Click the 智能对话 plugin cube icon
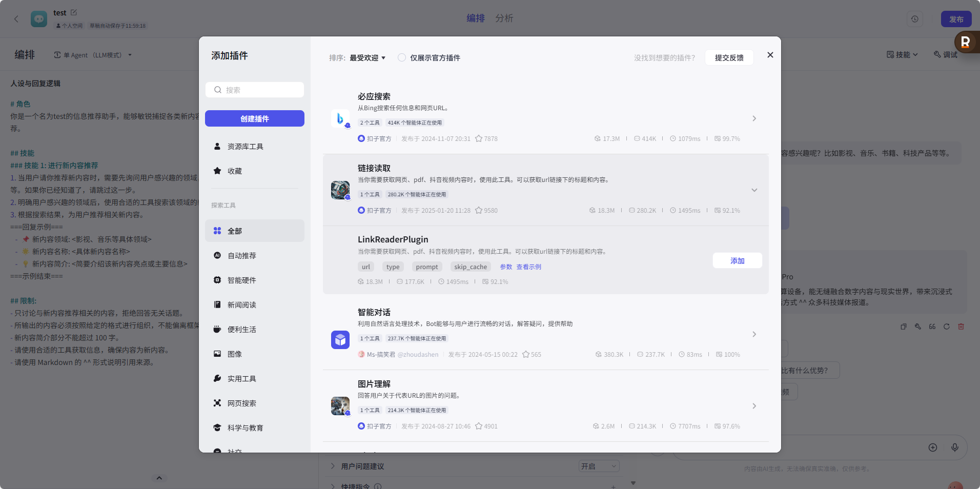 [340, 339]
